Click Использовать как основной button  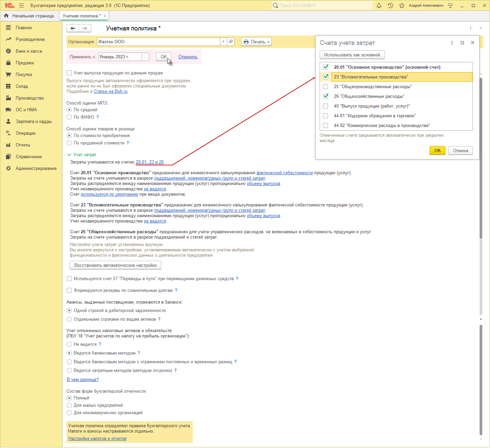(352, 55)
